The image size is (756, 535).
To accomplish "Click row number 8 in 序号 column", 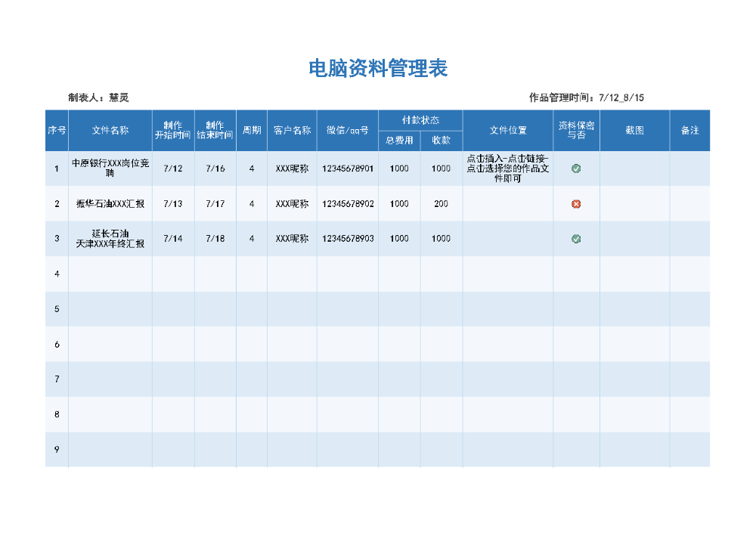I will [57, 415].
